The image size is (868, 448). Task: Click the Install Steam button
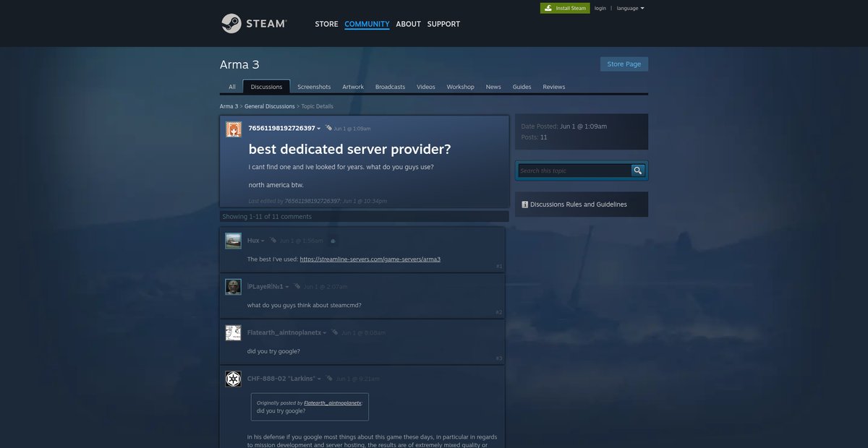coord(565,8)
